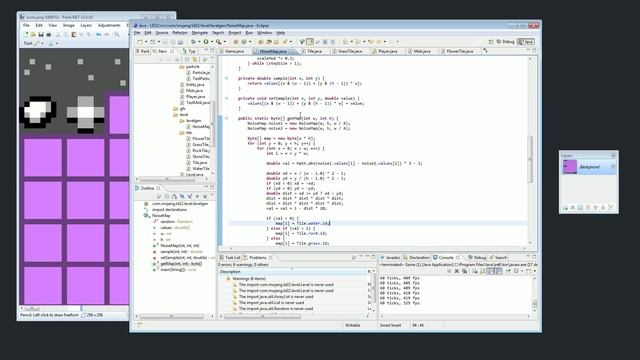Select main(String[]) method in Outline
Viewport: 640px width, 360px height.
174,270
